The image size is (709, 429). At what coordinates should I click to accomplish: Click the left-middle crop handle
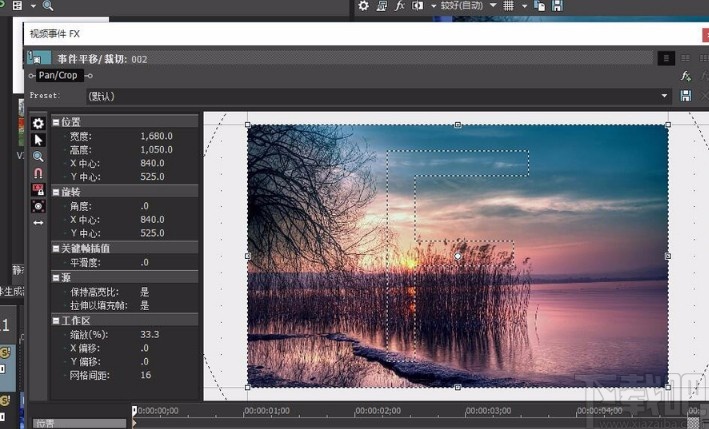pyautogui.click(x=247, y=256)
